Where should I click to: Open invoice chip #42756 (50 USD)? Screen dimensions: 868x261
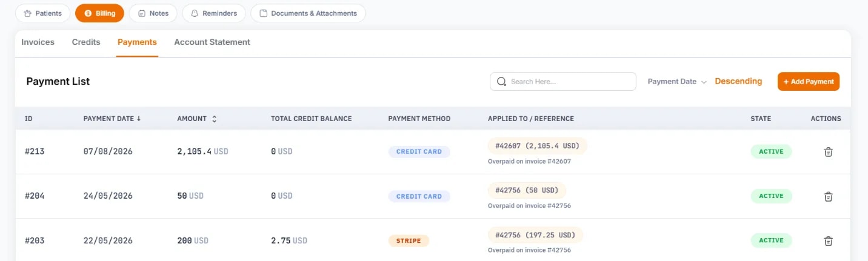tap(527, 190)
